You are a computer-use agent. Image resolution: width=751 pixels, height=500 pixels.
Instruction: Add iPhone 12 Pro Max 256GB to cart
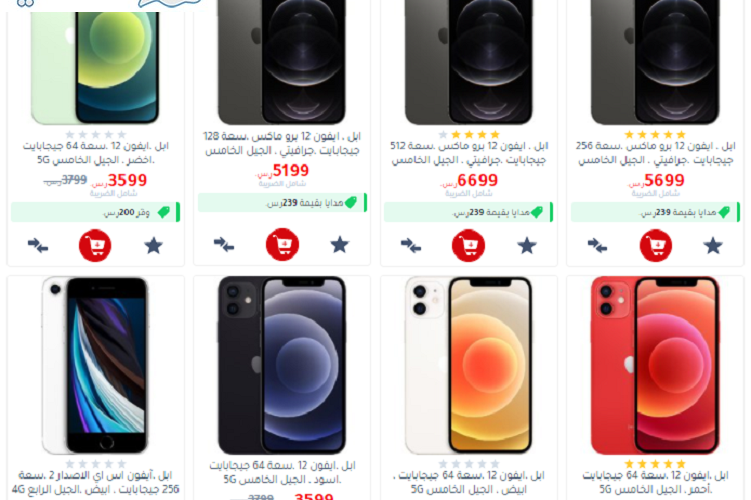656,245
